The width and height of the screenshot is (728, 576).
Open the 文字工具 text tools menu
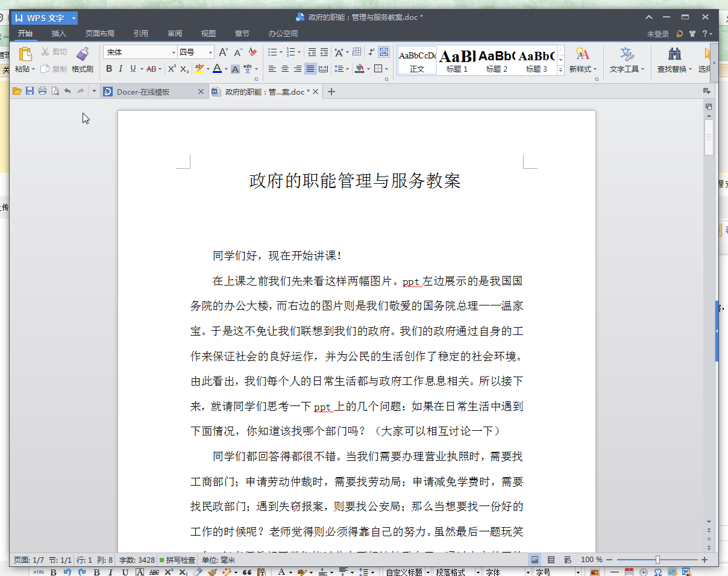coord(627,60)
